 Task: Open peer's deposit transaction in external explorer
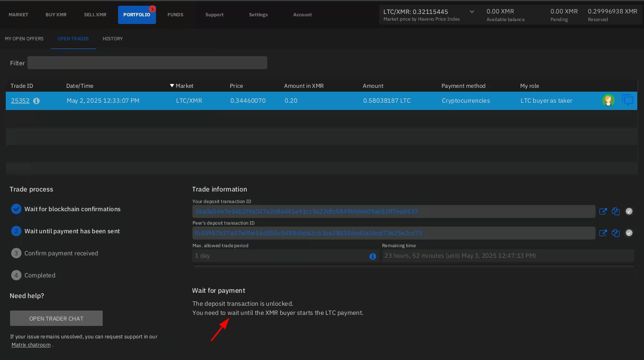click(603, 233)
